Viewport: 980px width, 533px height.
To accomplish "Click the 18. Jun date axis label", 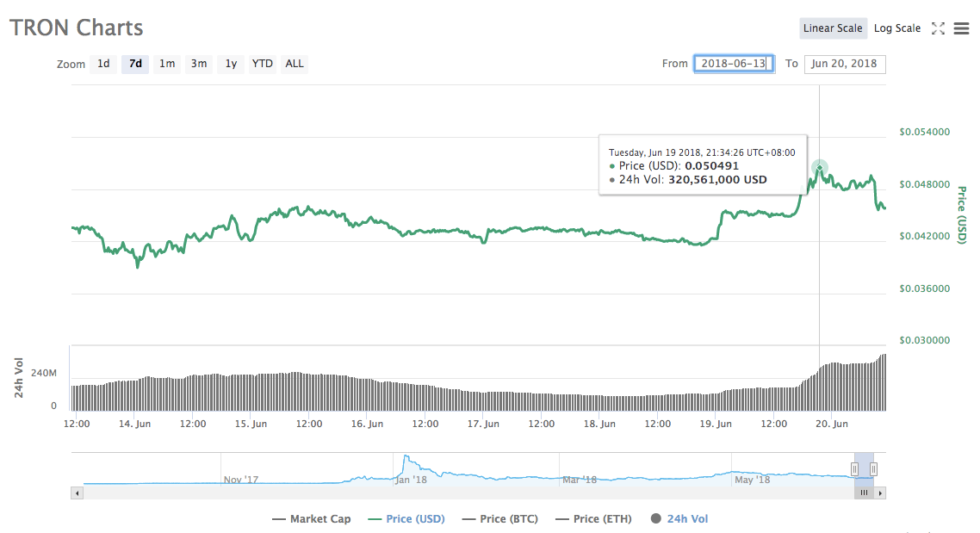I will (x=599, y=424).
